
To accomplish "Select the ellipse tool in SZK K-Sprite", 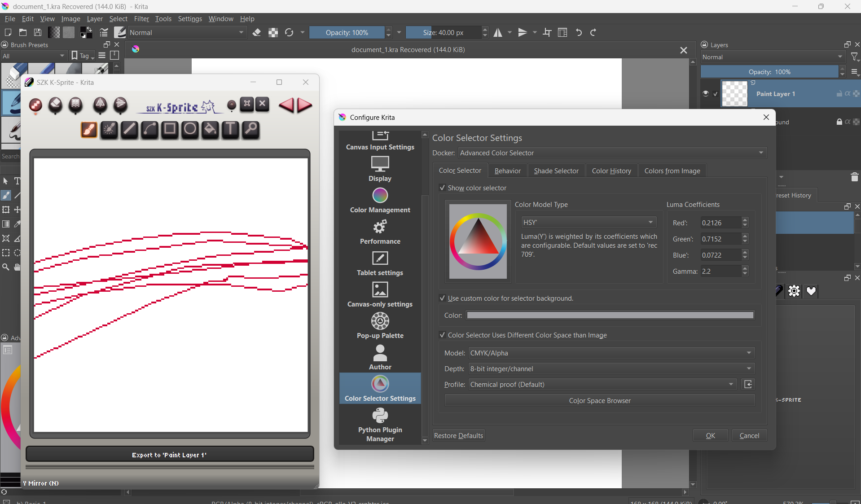I will 190,130.
